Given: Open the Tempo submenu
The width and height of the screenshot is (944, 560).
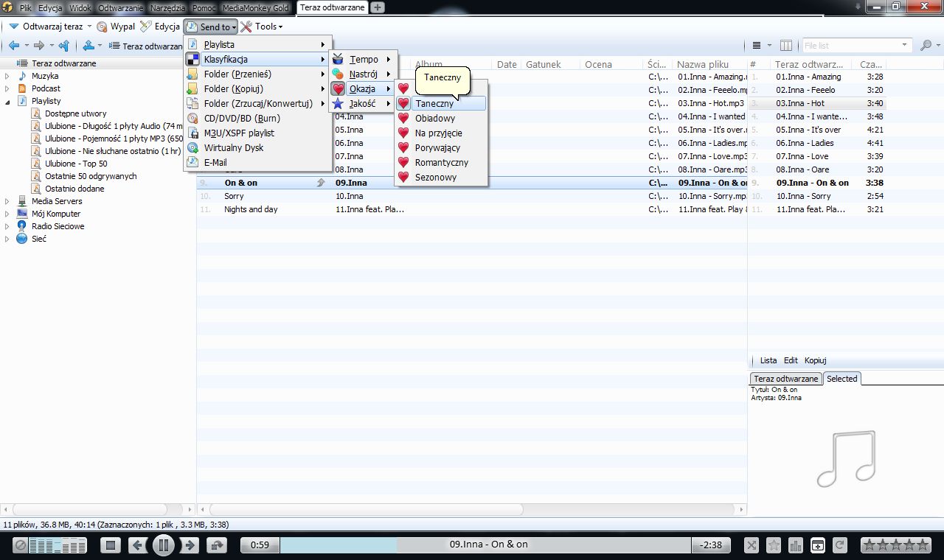Looking at the screenshot, I should coord(362,60).
